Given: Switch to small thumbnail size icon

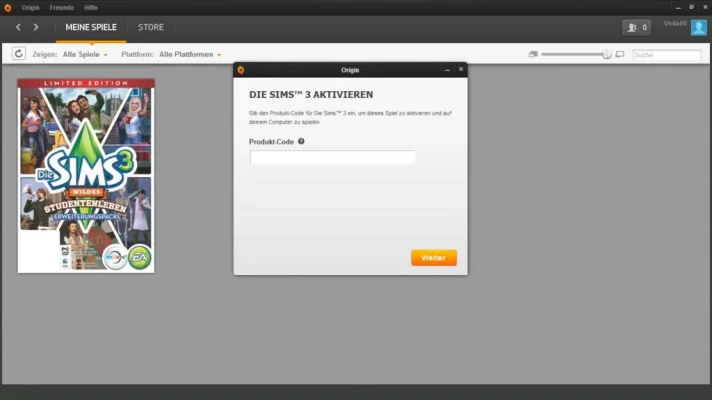Looking at the screenshot, I should (x=533, y=54).
